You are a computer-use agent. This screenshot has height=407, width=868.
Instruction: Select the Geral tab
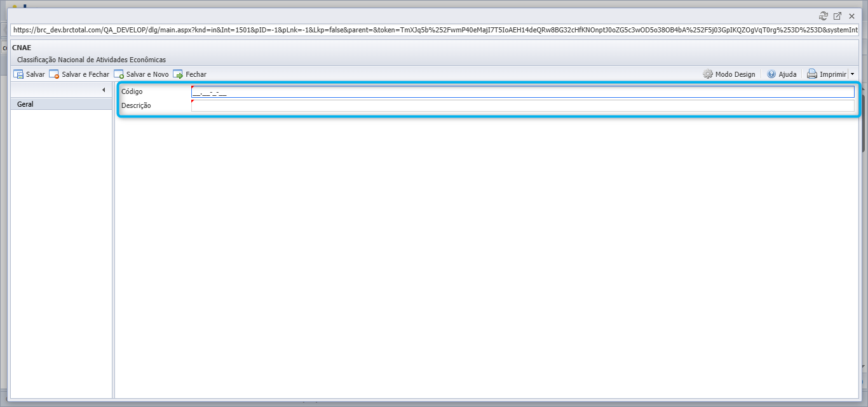click(x=62, y=104)
